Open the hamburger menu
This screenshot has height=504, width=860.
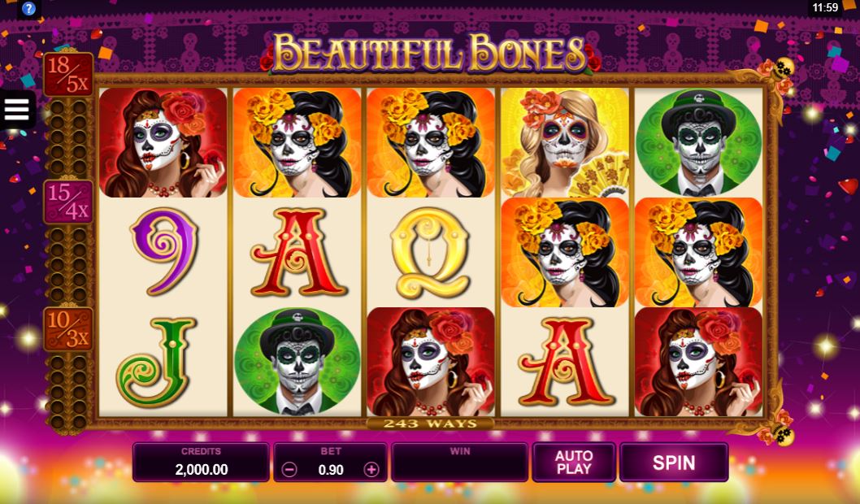pyautogui.click(x=17, y=110)
